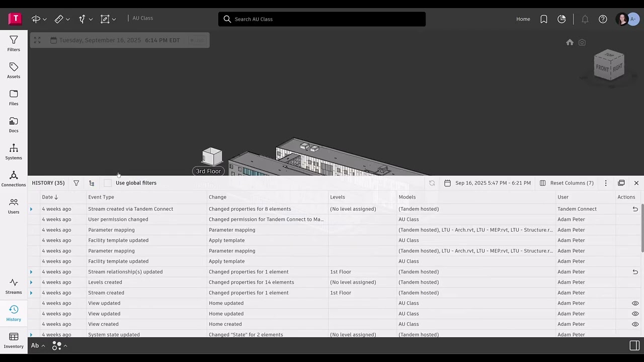Open the pie chart dashboard icon
This screenshot has height=362, width=644.
click(x=562, y=19)
